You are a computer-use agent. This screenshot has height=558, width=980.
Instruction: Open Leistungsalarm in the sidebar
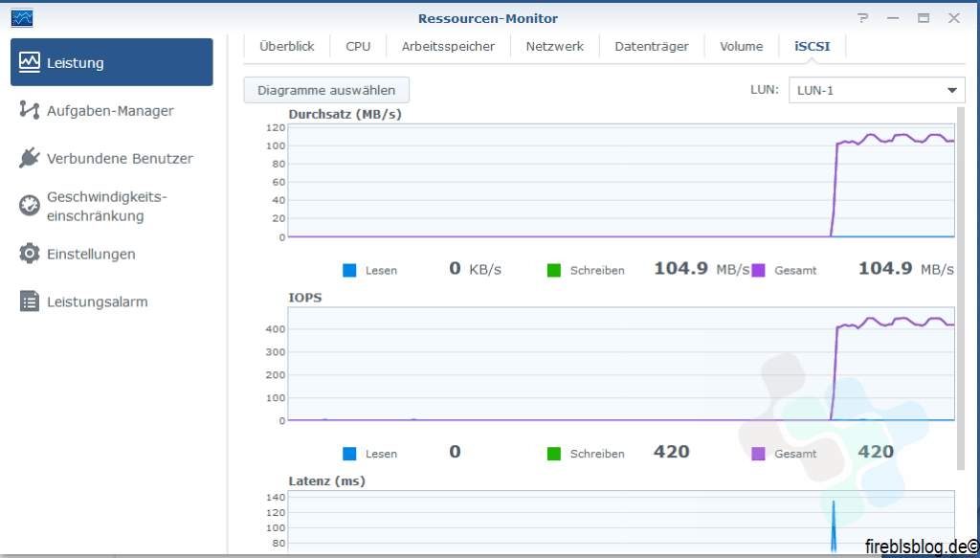click(x=112, y=301)
